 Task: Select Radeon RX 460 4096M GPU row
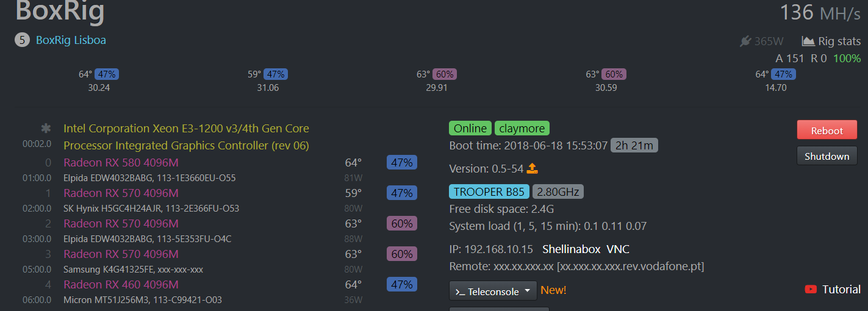pos(121,285)
